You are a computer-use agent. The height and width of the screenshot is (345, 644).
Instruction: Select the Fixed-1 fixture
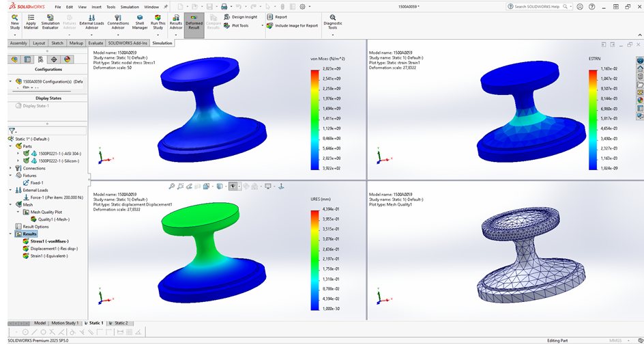tap(33, 183)
